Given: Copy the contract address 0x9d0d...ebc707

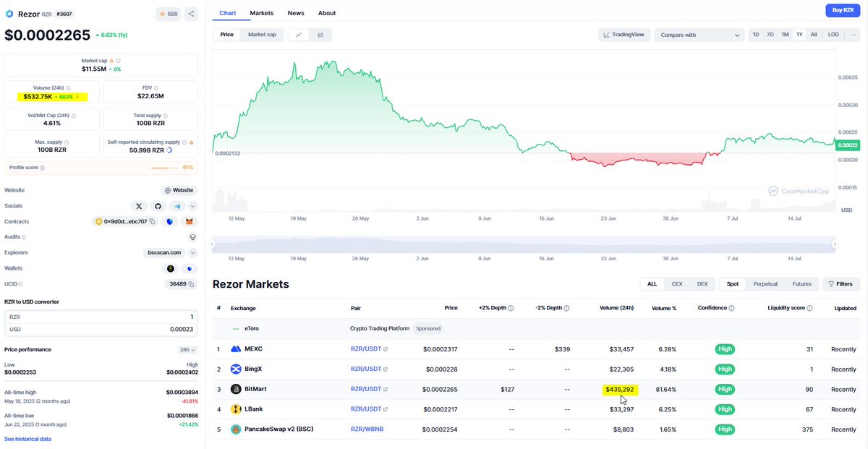Looking at the screenshot, I should click(x=152, y=221).
